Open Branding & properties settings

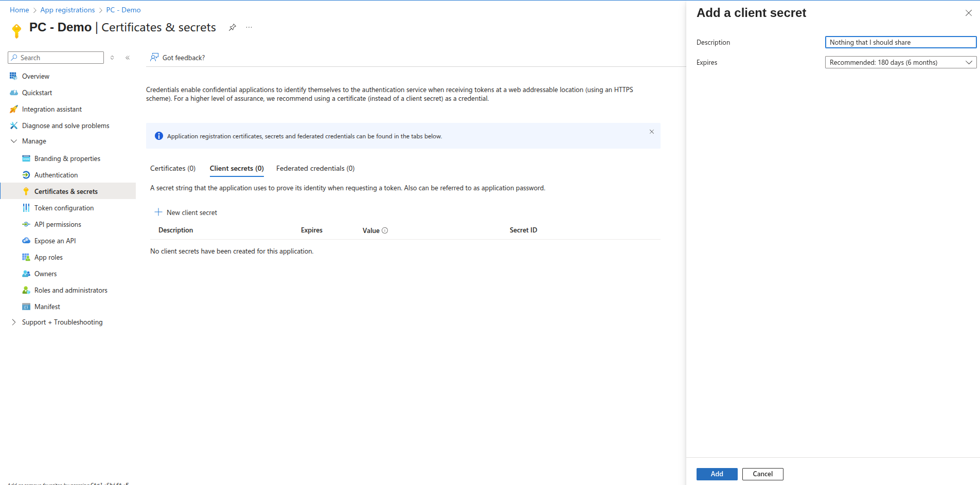[67, 158]
